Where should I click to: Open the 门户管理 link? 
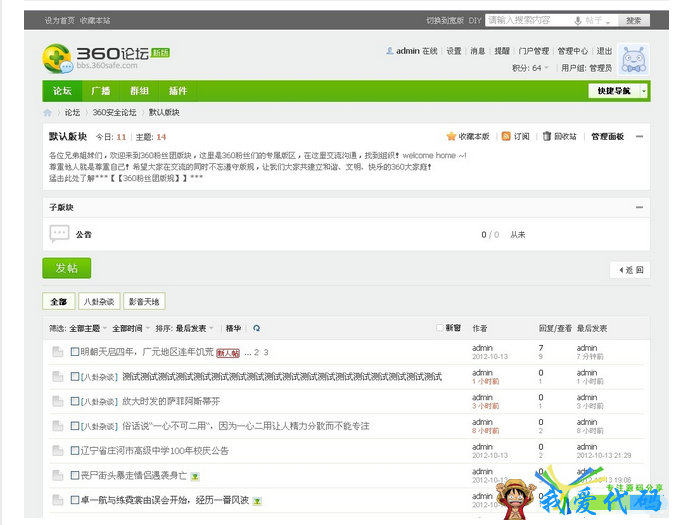click(534, 51)
